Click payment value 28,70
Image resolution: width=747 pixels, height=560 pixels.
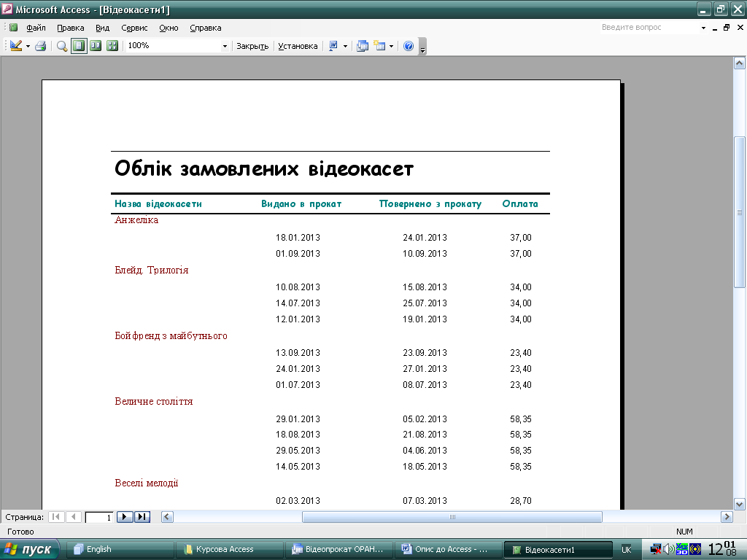(x=521, y=501)
